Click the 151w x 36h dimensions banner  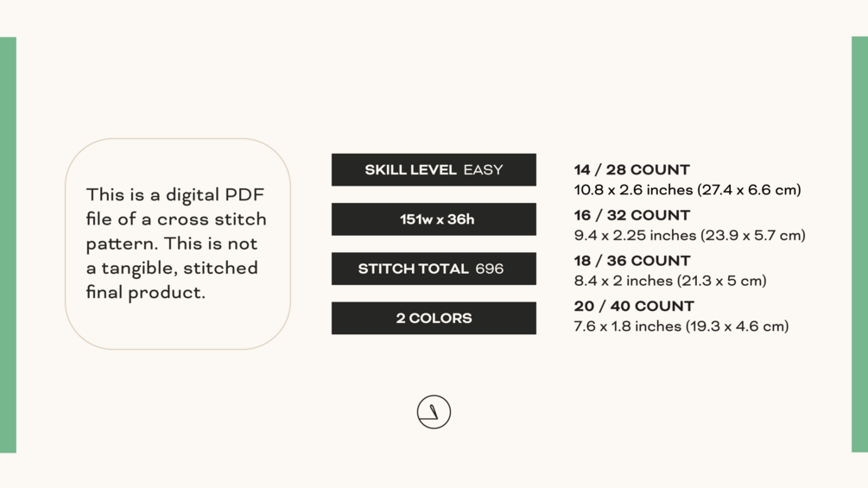[x=434, y=219]
